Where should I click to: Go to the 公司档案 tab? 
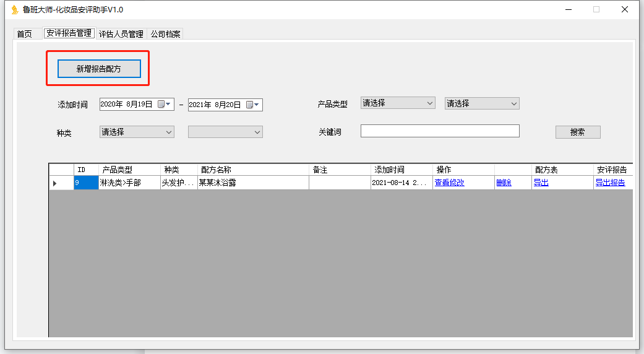tap(165, 33)
